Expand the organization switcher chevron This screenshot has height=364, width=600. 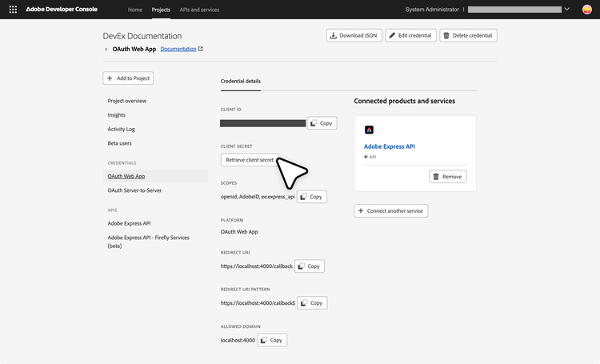coord(567,9)
